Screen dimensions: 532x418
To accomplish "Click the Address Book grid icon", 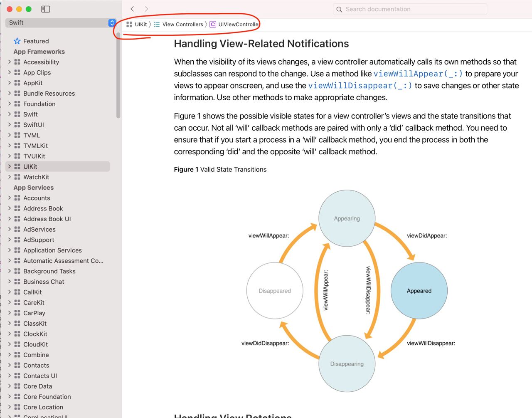I will [17, 208].
